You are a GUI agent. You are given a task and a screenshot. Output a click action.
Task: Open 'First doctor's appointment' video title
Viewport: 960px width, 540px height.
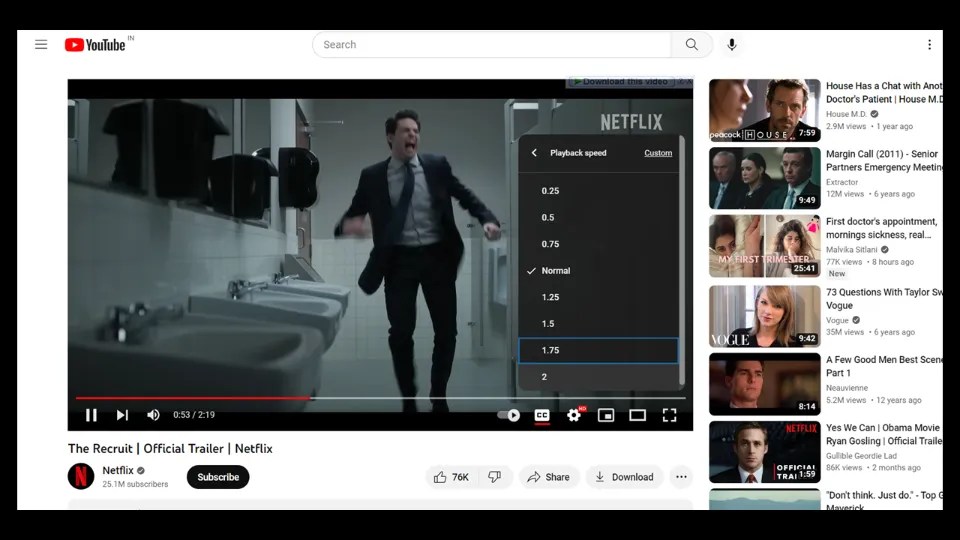pos(882,228)
